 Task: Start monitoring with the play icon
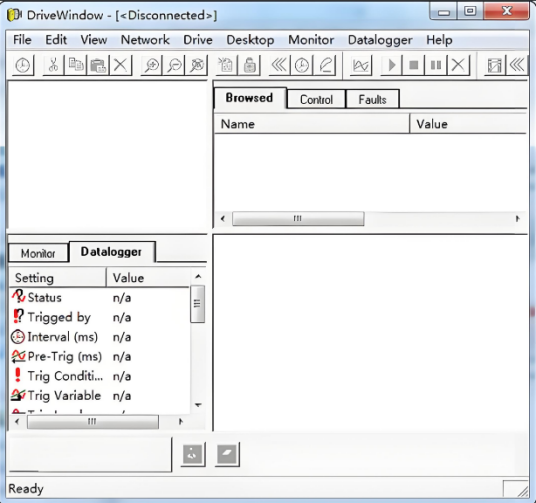[391, 65]
